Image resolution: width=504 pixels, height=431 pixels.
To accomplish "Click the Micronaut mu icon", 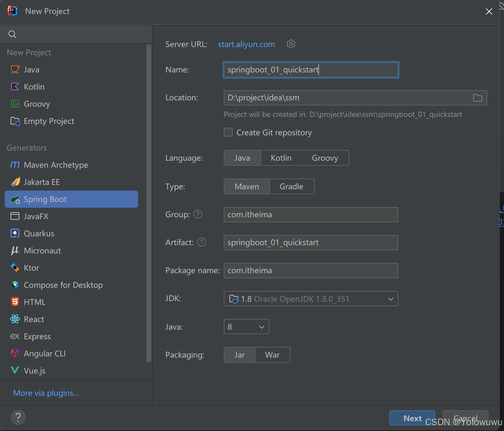I will [x=15, y=250].
